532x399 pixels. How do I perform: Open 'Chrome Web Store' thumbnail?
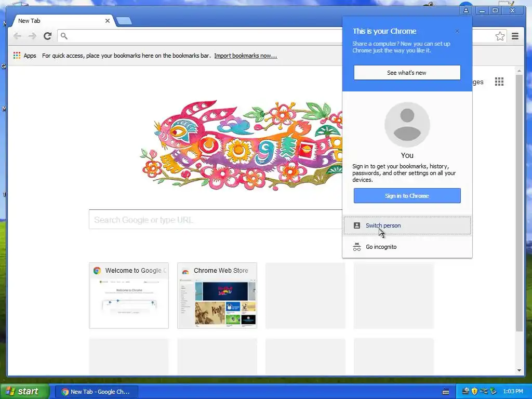pyautogui.click(x=217, y=296)
